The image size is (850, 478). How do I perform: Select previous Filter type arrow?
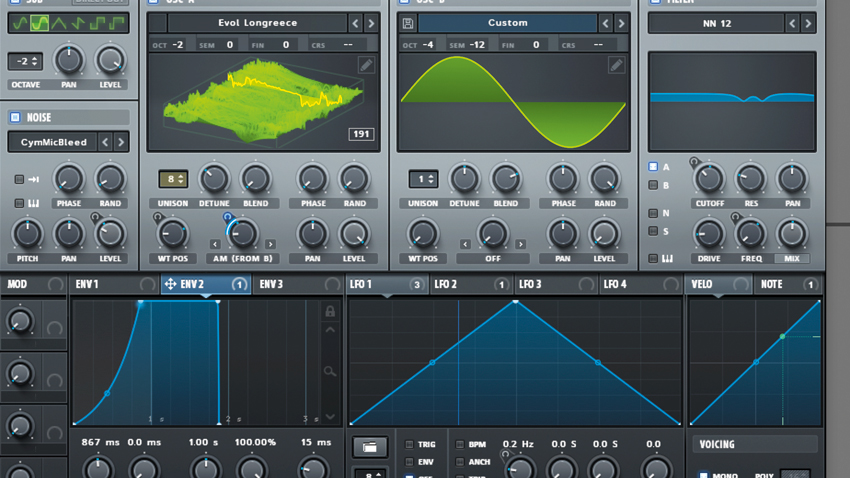point(793,23)
